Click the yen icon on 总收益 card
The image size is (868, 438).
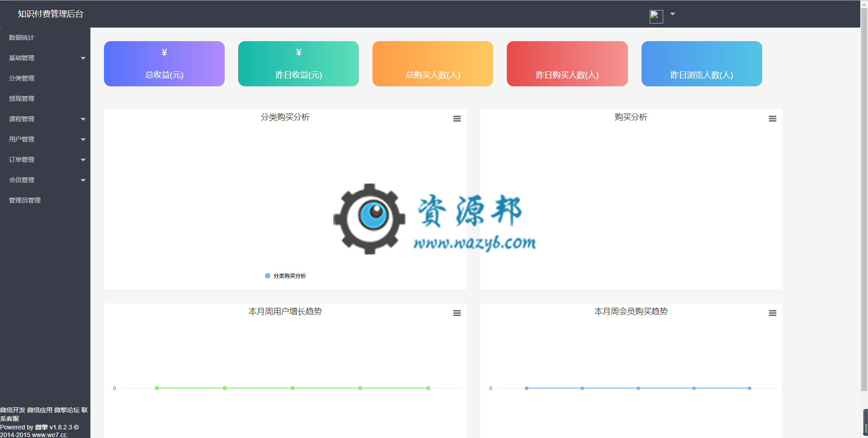(x=165, y=52)
